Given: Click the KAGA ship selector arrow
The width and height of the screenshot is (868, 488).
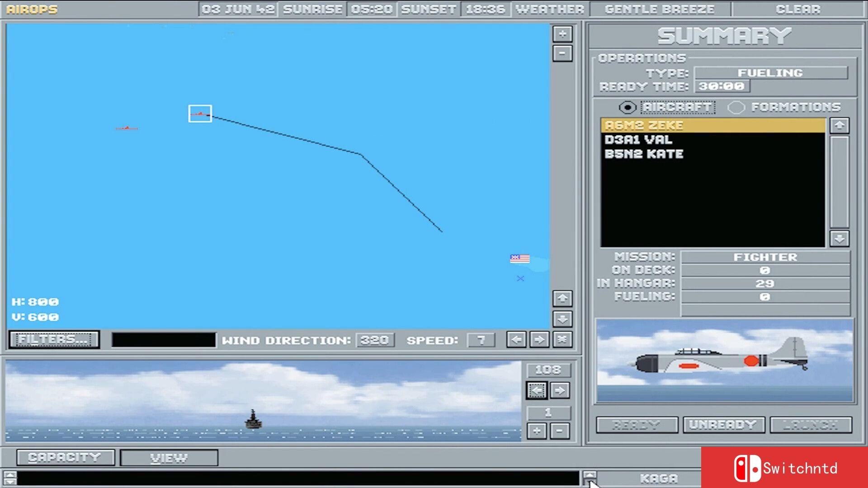Looking at the screenshot, I should (590, 478).
